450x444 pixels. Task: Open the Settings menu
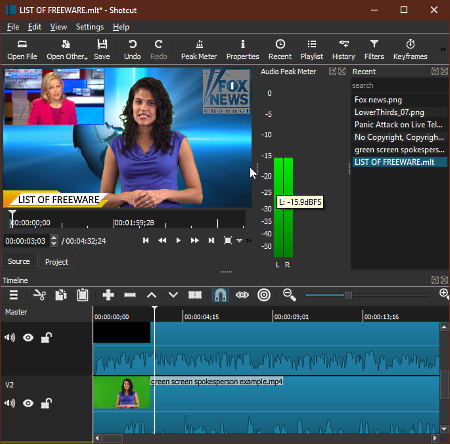coord(89,27)
